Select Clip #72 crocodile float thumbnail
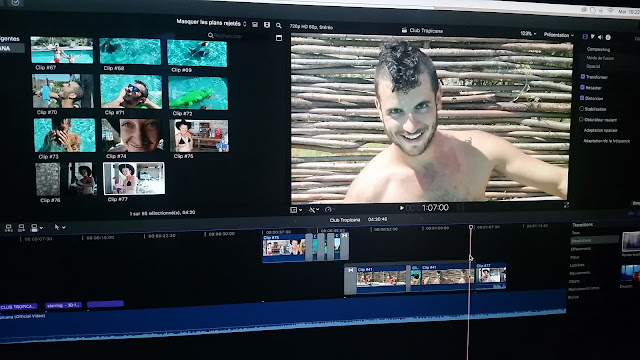640x360 pixels. (198, 93)
